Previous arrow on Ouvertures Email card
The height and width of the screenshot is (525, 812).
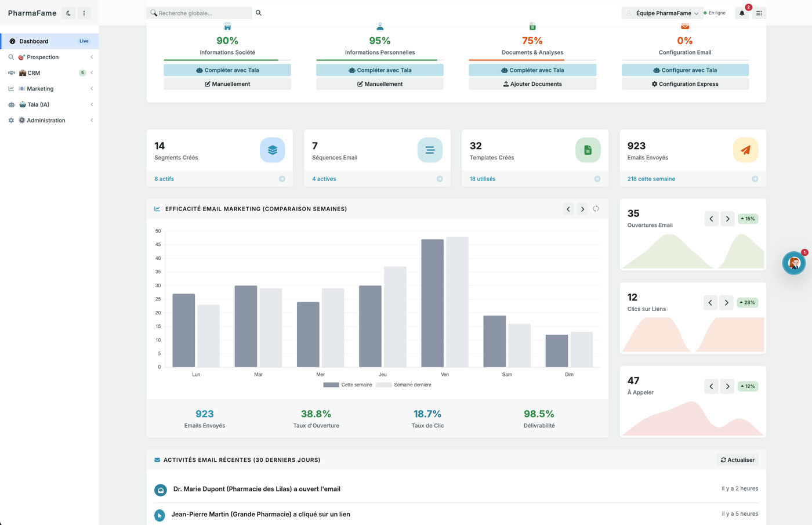click(712, 219)
